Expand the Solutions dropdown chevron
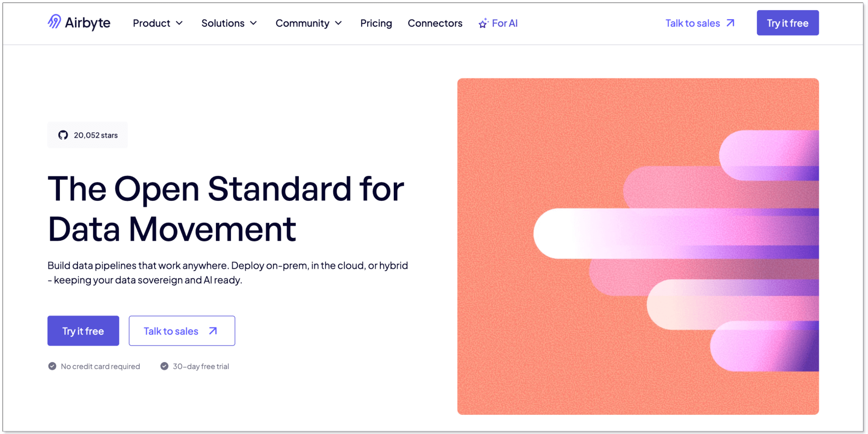The width and height of the screenshot is (868, 434). click(254, 23)
